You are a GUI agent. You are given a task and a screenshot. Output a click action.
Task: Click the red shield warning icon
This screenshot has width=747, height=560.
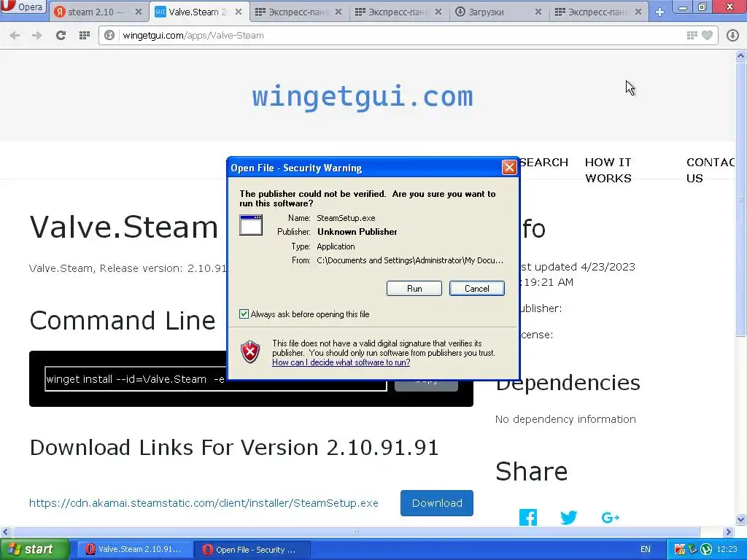250,352
